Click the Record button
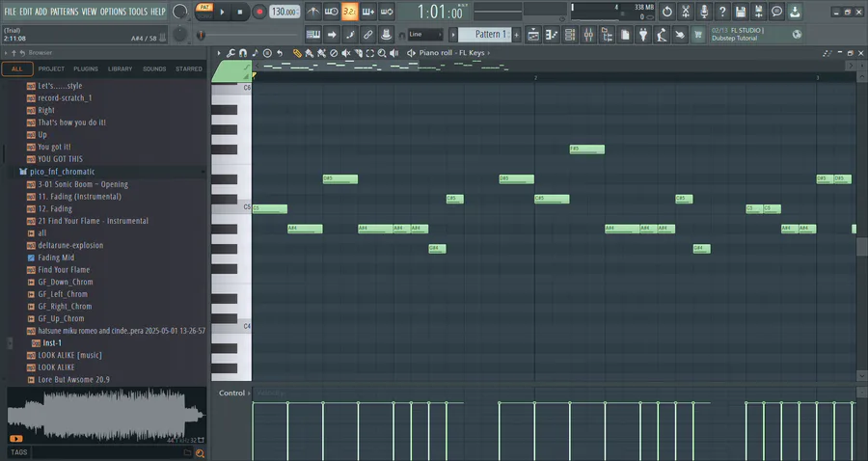The width and height of the screenshot is (868, 461). click(258, 12)
